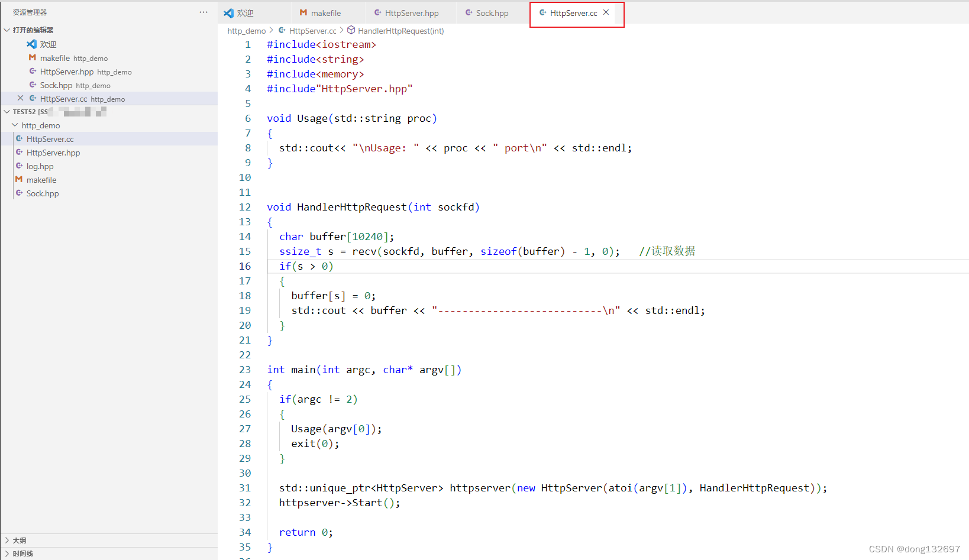Screen dimensions: 969x560
Task: Close the HttpServer.cc tab
Action: pos(606,12)
